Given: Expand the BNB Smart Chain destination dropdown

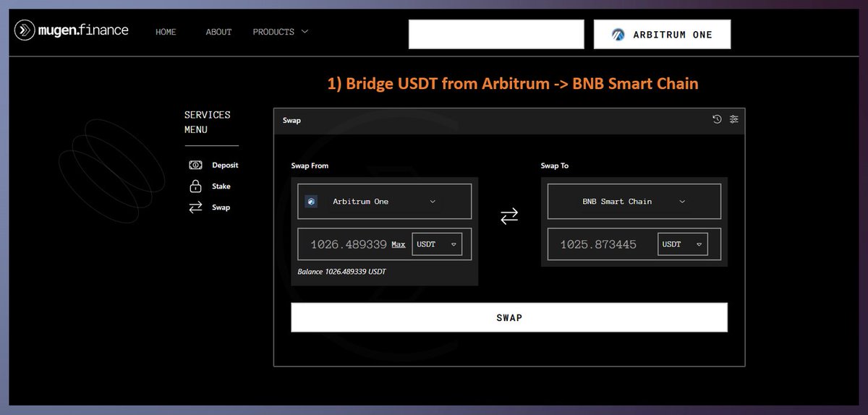Looking at the screenshot, I should [x=634, y=202].
